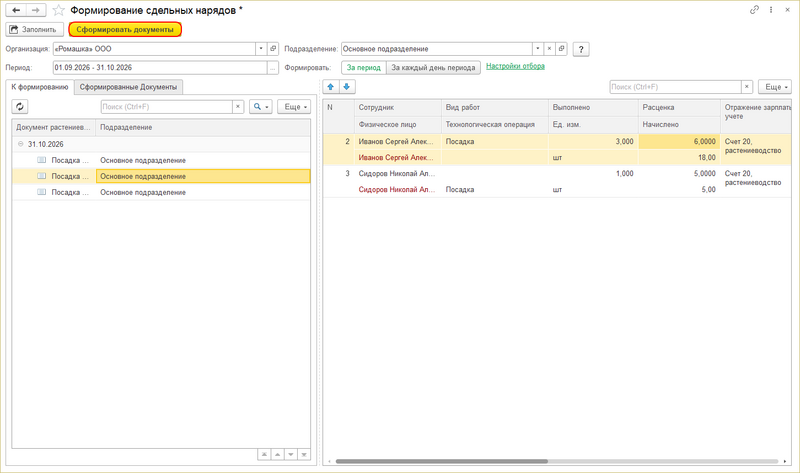Collapse the 31.10.2026 tree group
The image size is (800, 473).
tap(20, 144)
